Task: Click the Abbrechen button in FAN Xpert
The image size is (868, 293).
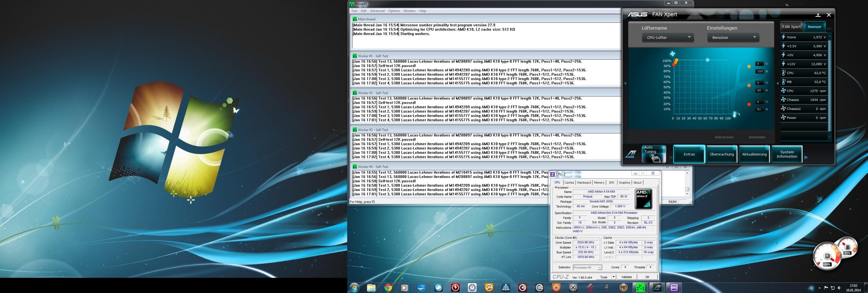Action: coord(724,137)
